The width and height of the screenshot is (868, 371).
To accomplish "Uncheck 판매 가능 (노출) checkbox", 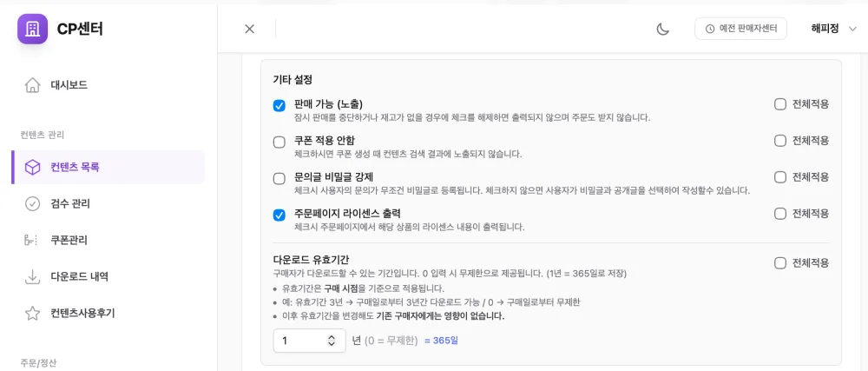I will (279, 106).
